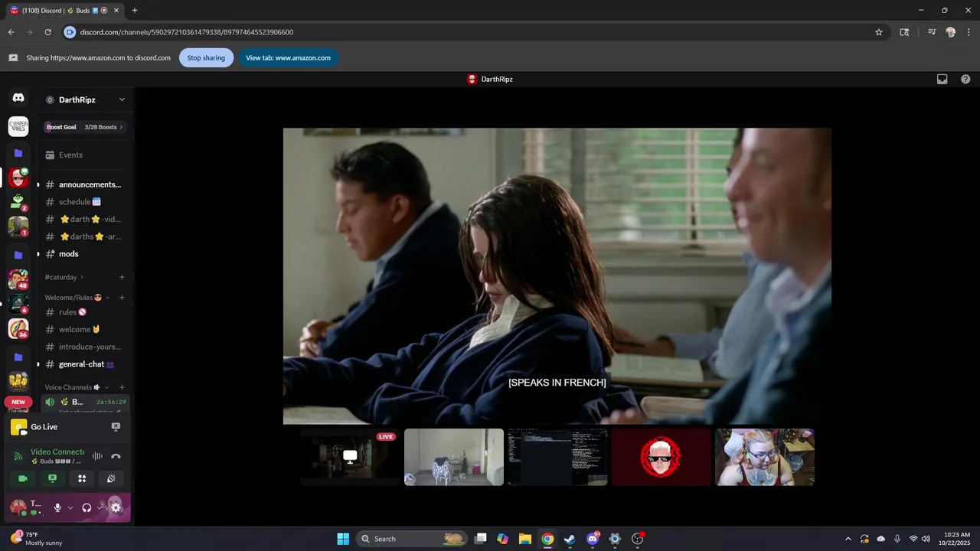Image resolution: width=980 pixels, height=551 pixels.
Task: Check voice connection signal icon
Action: pyautogui.click(x=18, y=456)
